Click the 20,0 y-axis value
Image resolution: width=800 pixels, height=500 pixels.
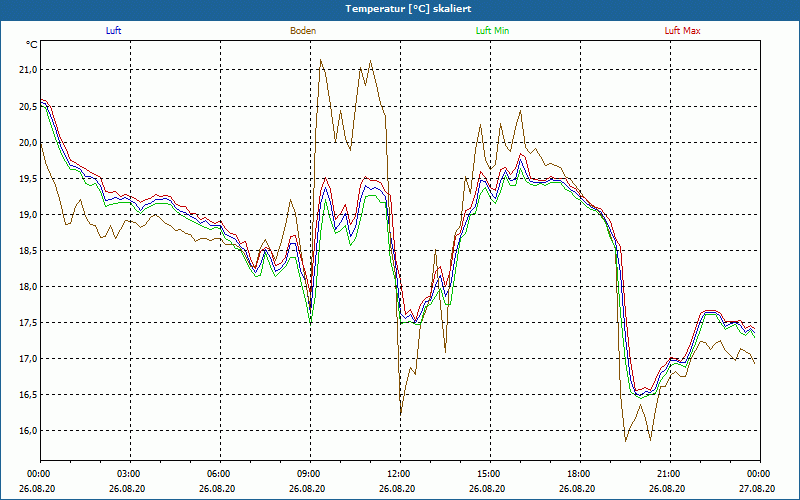[29, 143]
